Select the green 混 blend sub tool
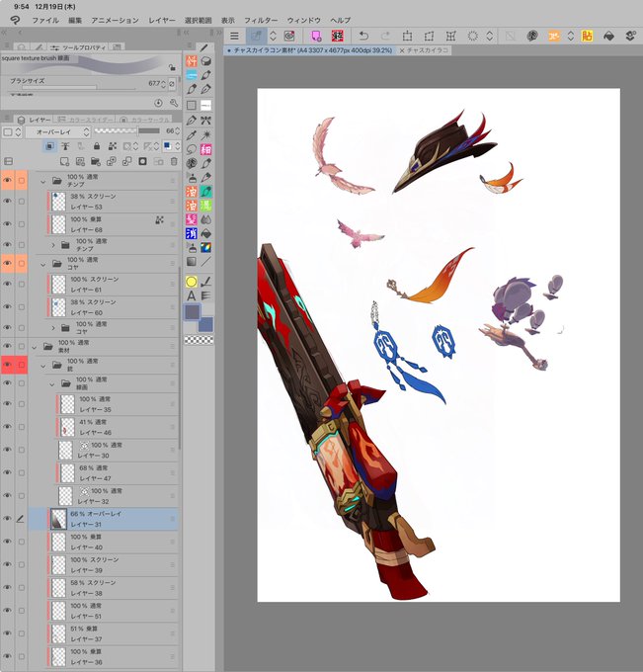The height and width of the screenshot is (672, 643). (x=206, y=206)
